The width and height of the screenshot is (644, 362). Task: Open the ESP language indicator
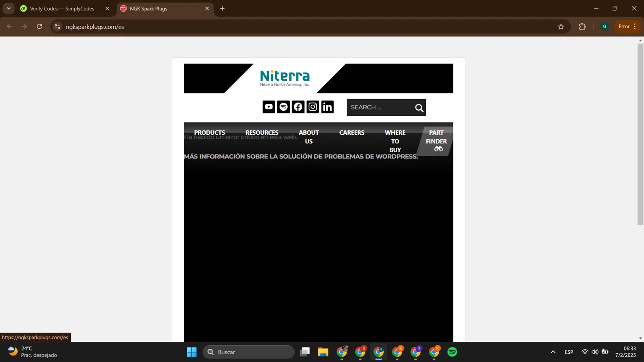tap(569, 352)
